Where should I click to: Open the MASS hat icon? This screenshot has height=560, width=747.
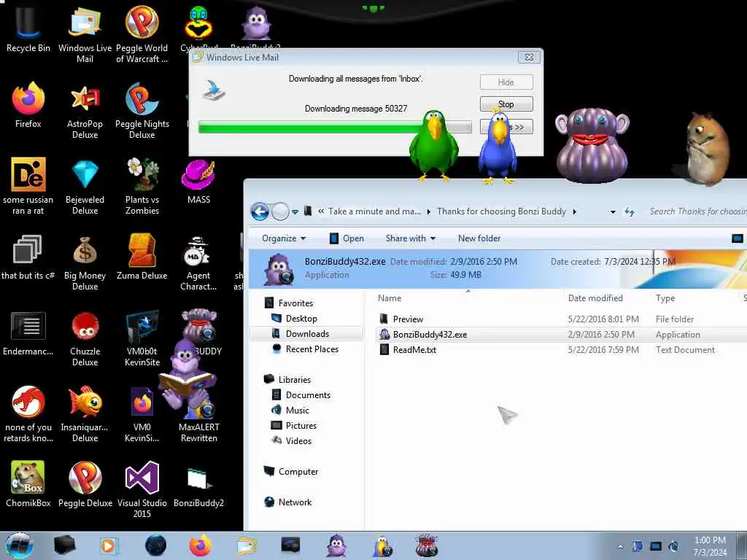[x=198, y=182]
